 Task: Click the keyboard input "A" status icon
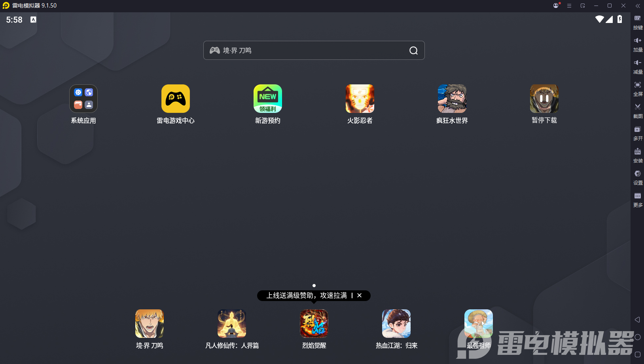click(33, 19)
